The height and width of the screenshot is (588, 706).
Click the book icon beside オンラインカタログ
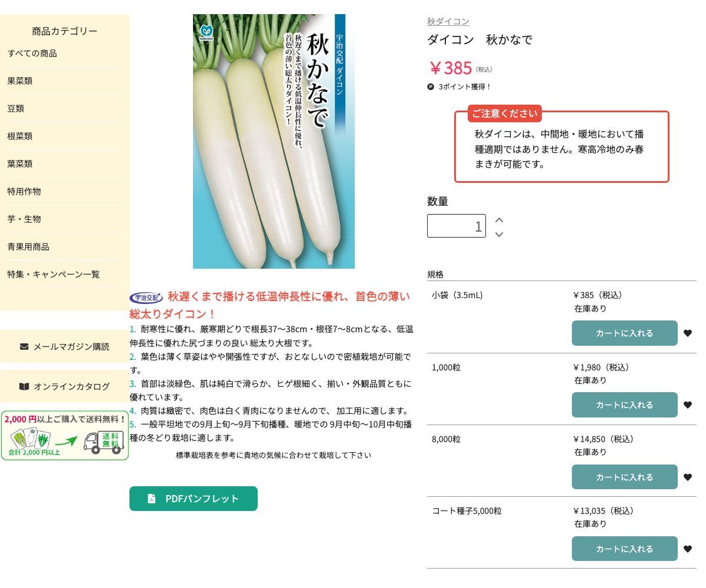point(25,386)
